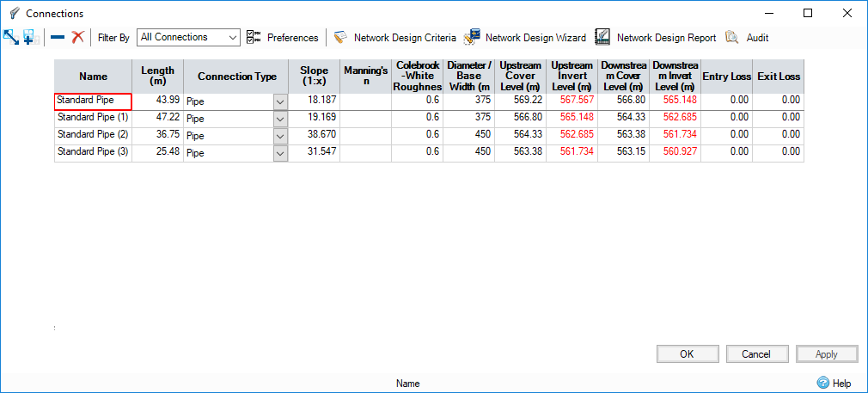Select the Upstream Invert Level column header
Screen dimensions: 868x393
tap(572, 77)
